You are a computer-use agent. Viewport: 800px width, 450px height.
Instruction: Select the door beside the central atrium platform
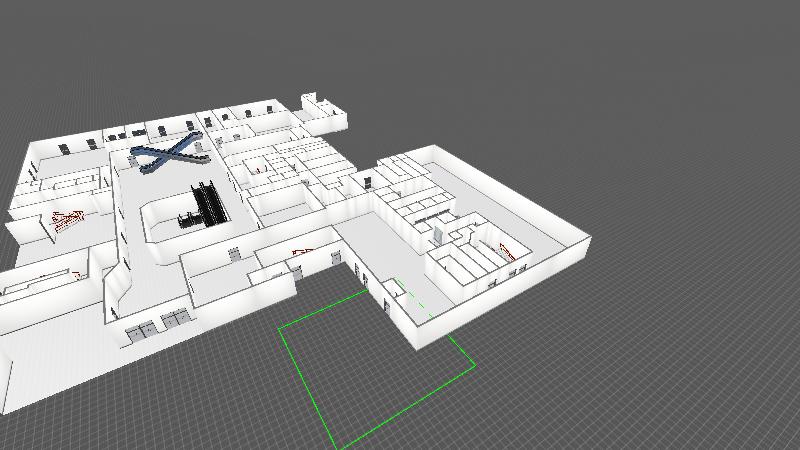tap(235, 254)
